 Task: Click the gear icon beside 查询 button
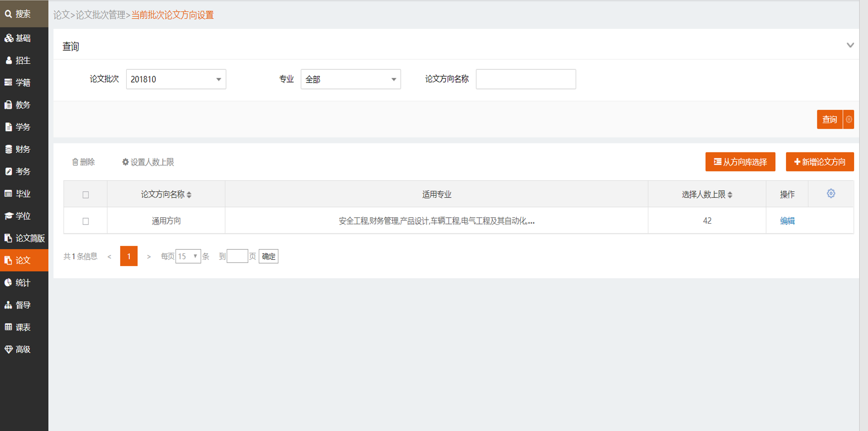[x=849, y=119]
